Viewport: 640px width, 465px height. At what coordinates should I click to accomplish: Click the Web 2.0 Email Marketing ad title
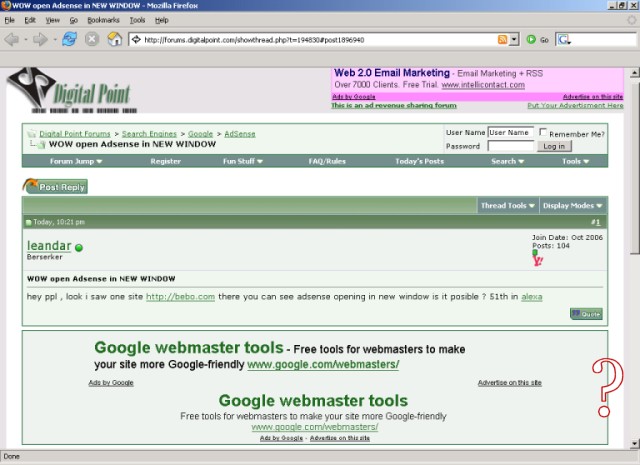tap(392, 73)
